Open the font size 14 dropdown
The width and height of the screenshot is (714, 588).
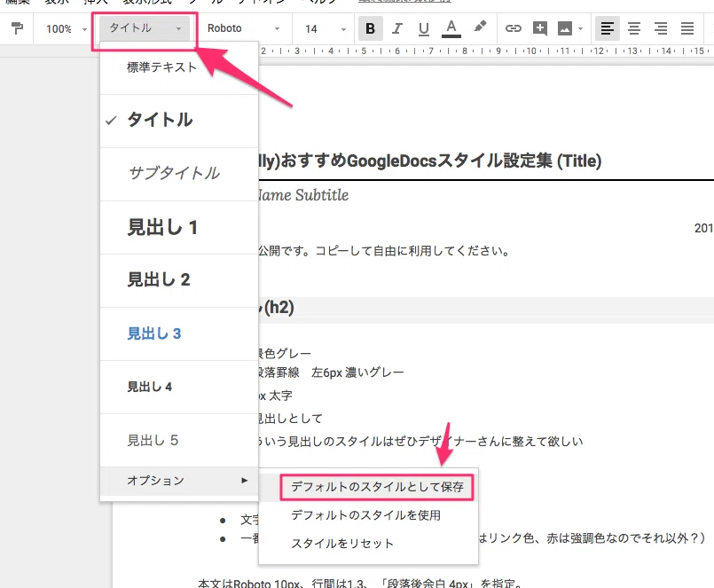[x=326, y=29]
